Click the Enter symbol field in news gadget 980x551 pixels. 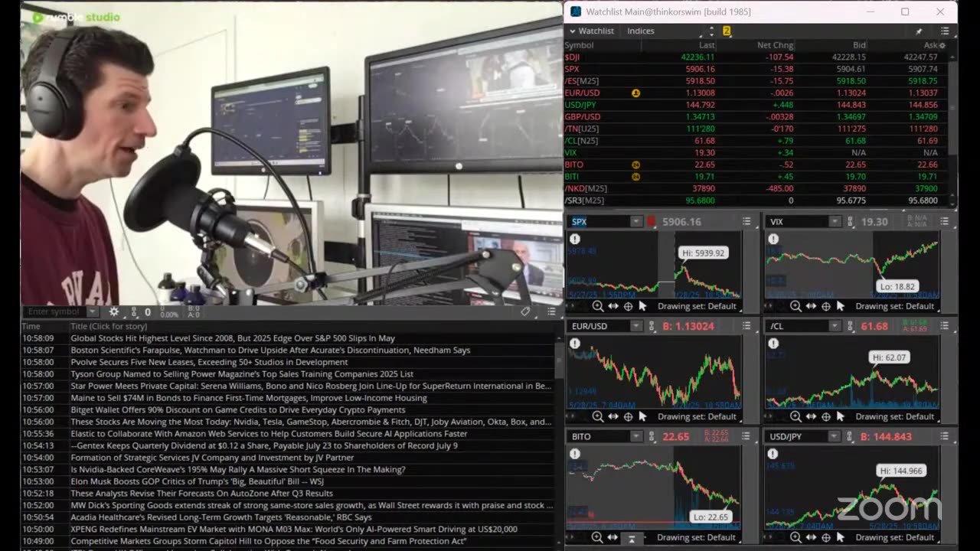pos(54,312)
